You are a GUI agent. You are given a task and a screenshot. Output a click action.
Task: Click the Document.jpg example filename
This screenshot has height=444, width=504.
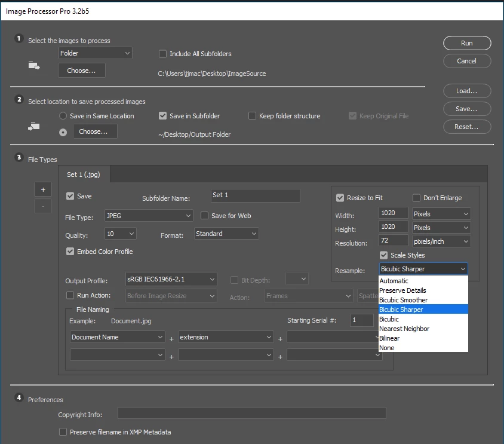pos(131,321)
